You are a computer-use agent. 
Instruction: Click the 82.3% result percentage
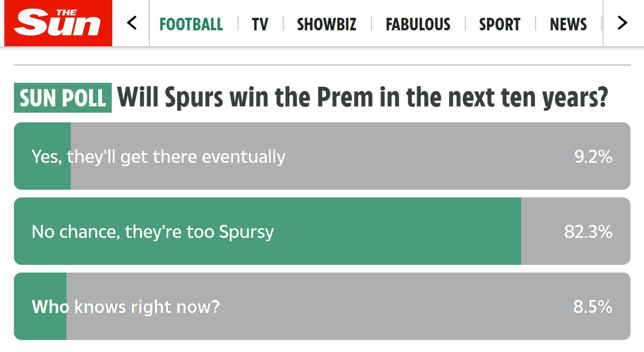588,232
